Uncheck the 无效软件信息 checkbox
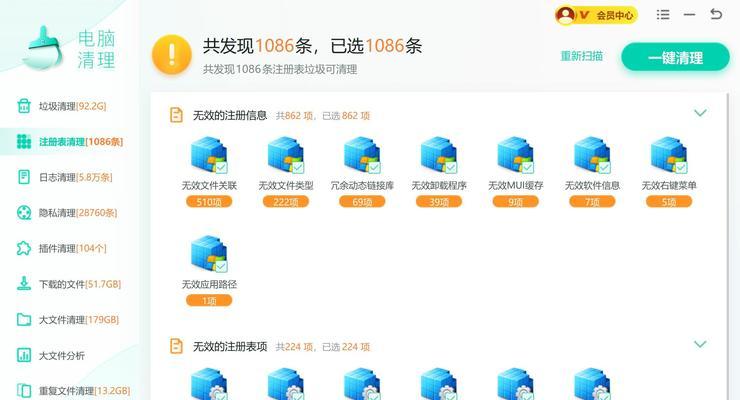 (605, 167)
